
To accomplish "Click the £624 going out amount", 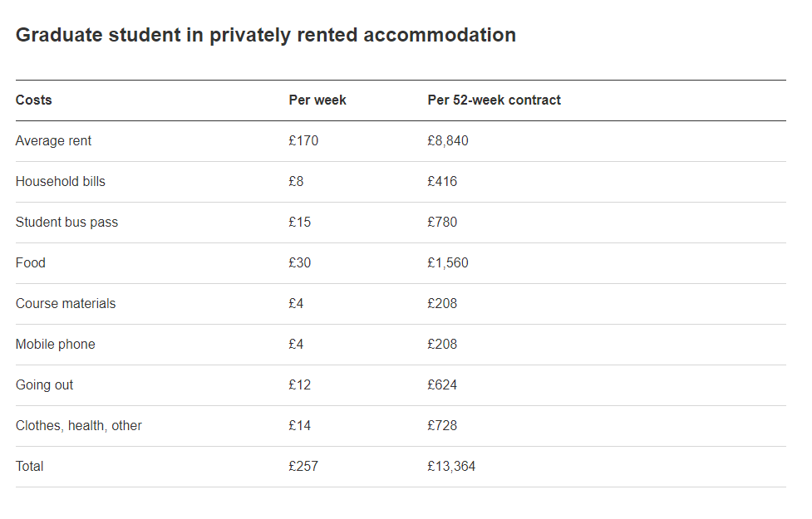I will [x=442, y=385].
